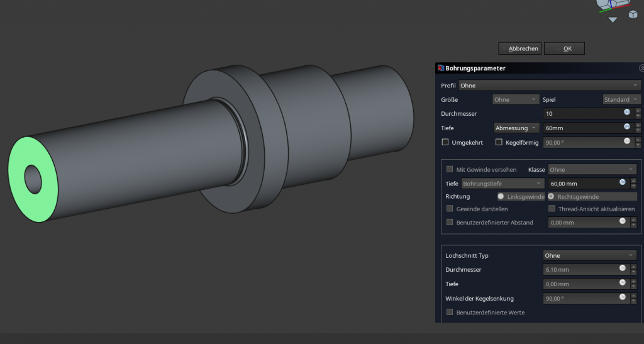
Task: Open expression editor icon in 60mm Tiefe field
Action: point(627,127)
